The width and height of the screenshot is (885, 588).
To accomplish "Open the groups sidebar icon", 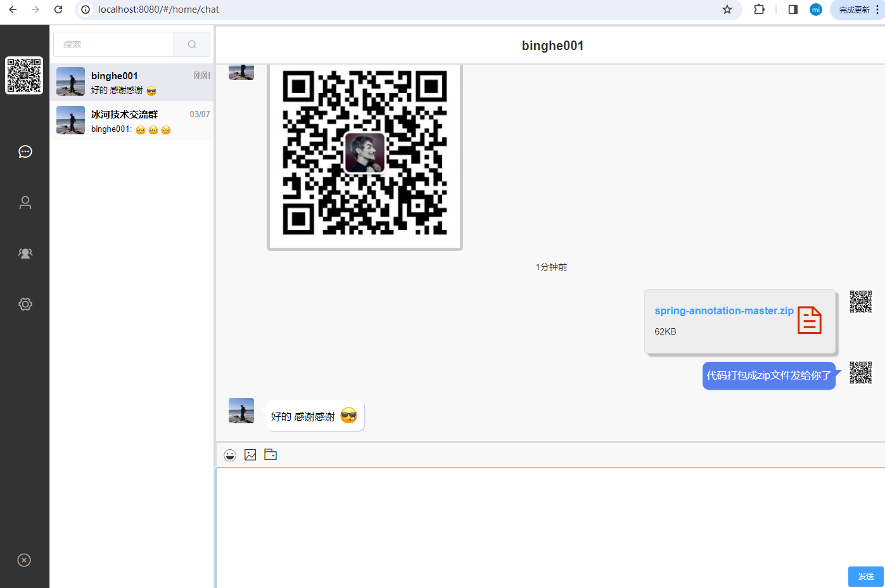I will (x=25, y=253).
